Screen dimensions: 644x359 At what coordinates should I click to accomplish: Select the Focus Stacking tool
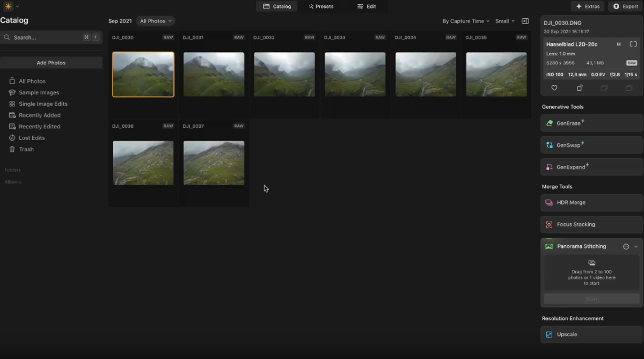590,224
